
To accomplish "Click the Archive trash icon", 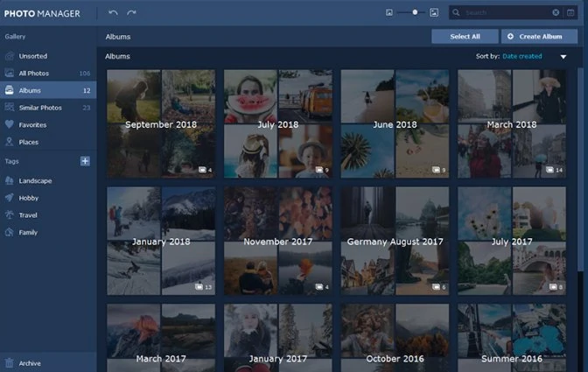I will point(10,363).
